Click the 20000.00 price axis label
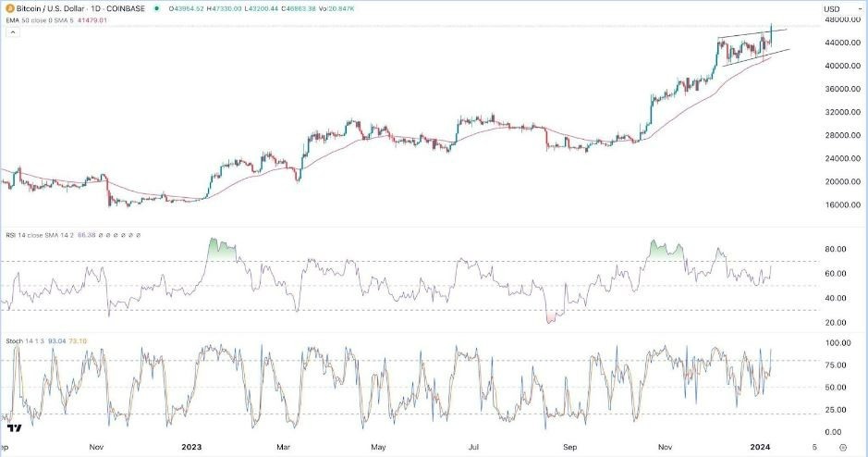Viewport: 868px width, 457px height. [841, 181]
